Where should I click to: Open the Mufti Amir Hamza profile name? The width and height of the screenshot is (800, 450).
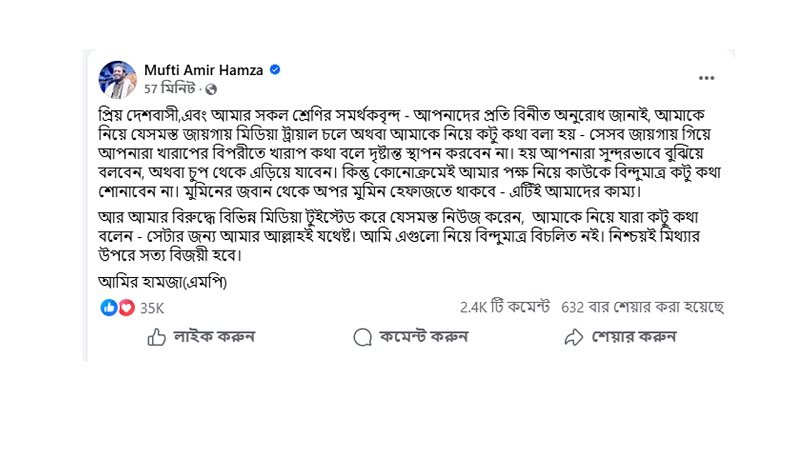[x=204, y=70]
